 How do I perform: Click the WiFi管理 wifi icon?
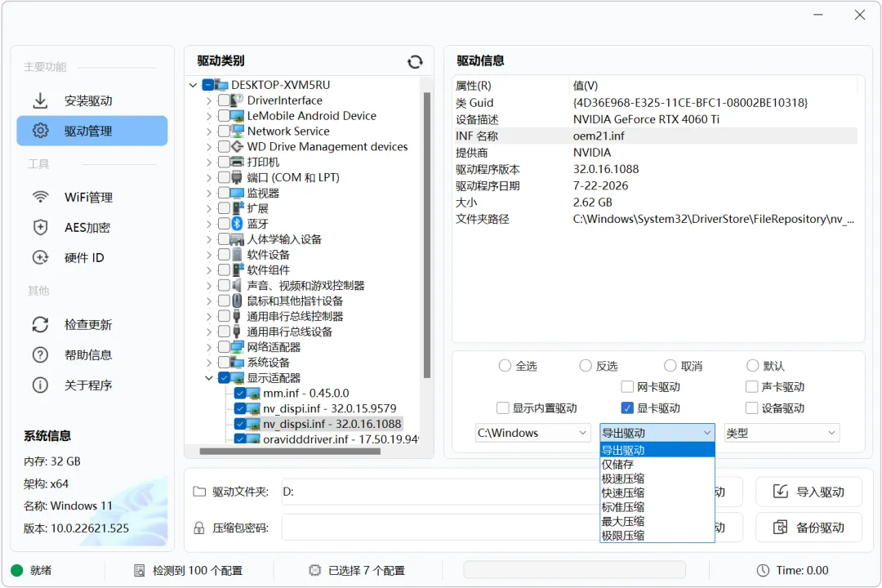(x=40, y=197)
